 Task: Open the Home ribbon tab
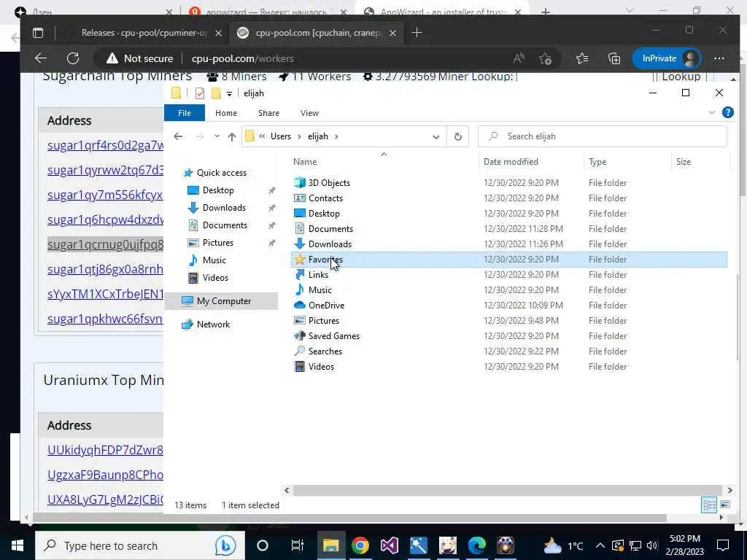tap(226, 113)
